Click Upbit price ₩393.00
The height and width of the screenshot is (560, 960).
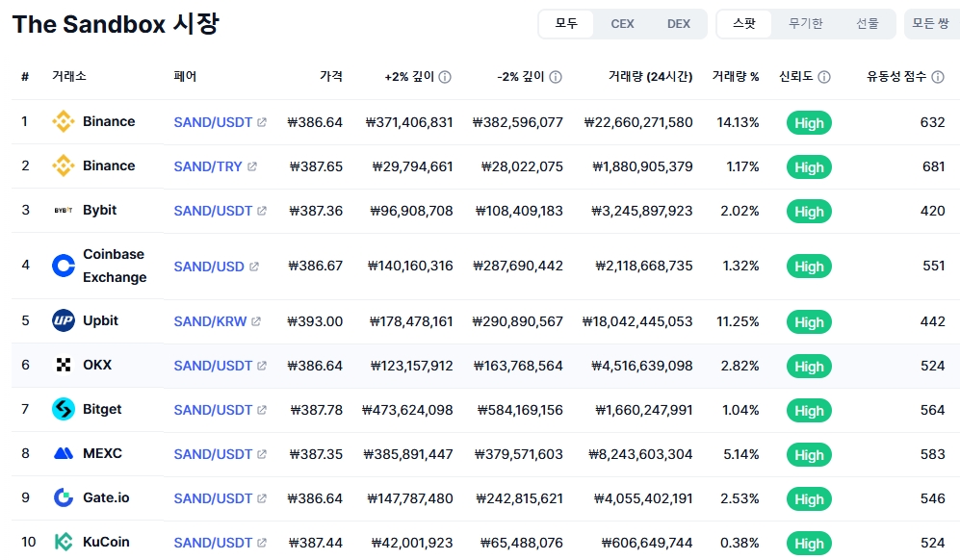[x=315, y=321]
